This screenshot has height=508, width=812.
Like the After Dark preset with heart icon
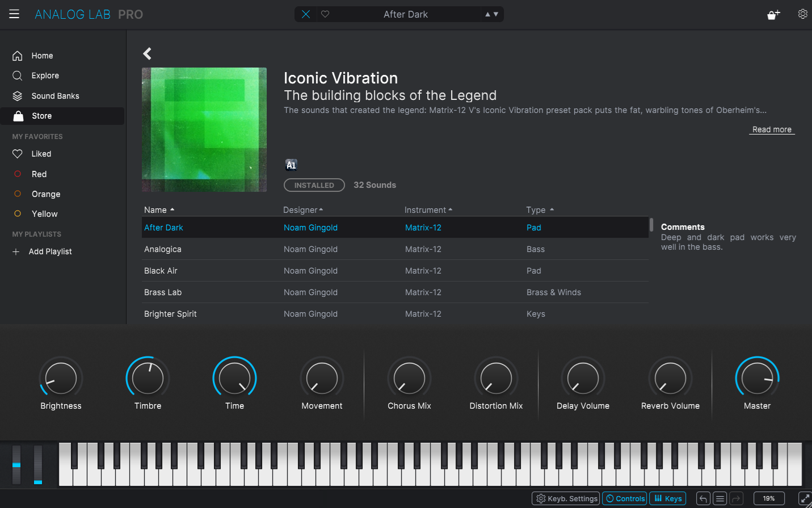pyautogui.click(x=325, y=14)
